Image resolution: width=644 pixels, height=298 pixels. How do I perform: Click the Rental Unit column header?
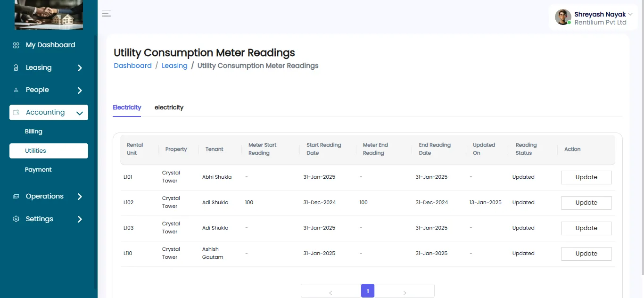[x=135, y=149]
